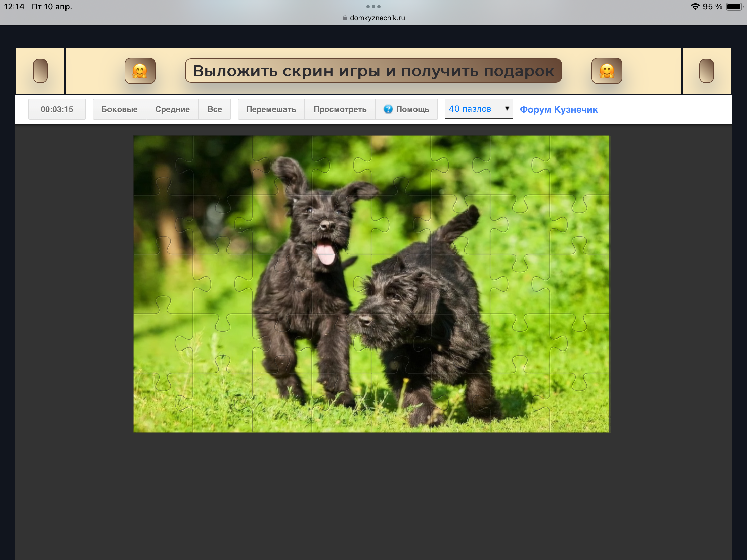This screenshot has height=560, width=747.
Task: Tap the three-dot multitasking indicator at top
Action: (x=373, y=7)
